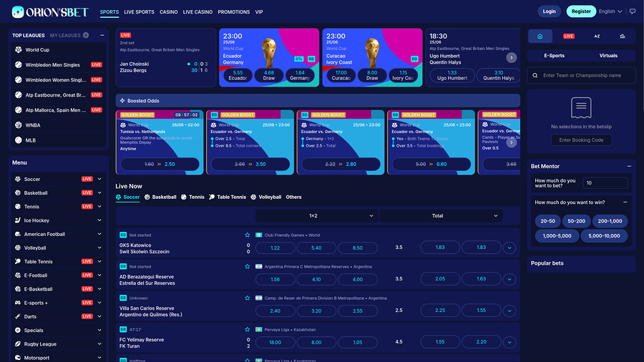
Task: Focus the team or championship search field
Action: pos(581,76)
